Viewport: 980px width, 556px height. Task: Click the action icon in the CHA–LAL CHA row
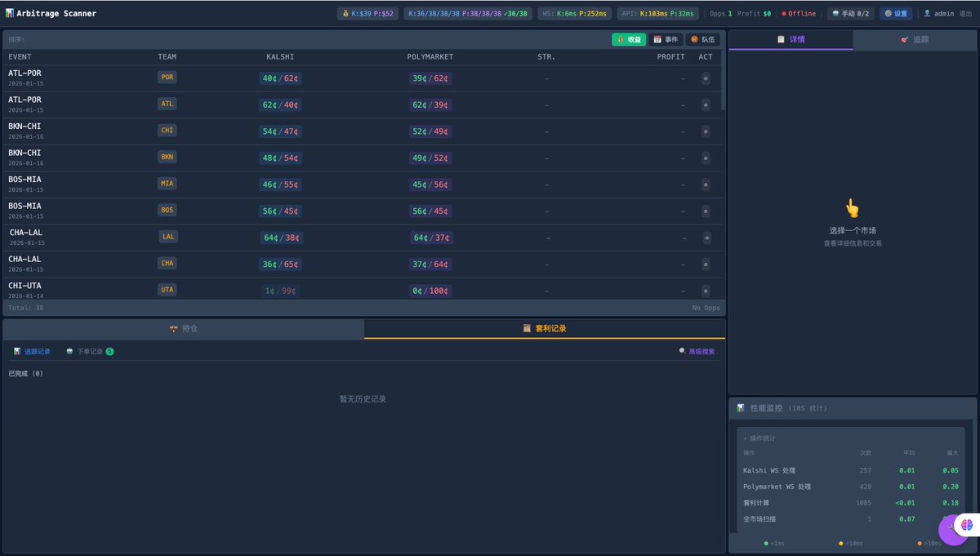pos(706,265)
